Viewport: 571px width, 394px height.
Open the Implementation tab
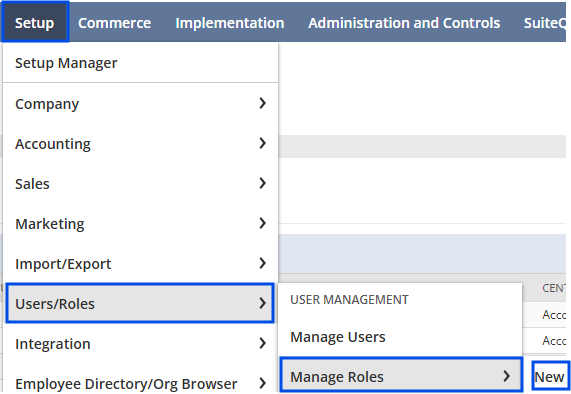click(230, 23)
